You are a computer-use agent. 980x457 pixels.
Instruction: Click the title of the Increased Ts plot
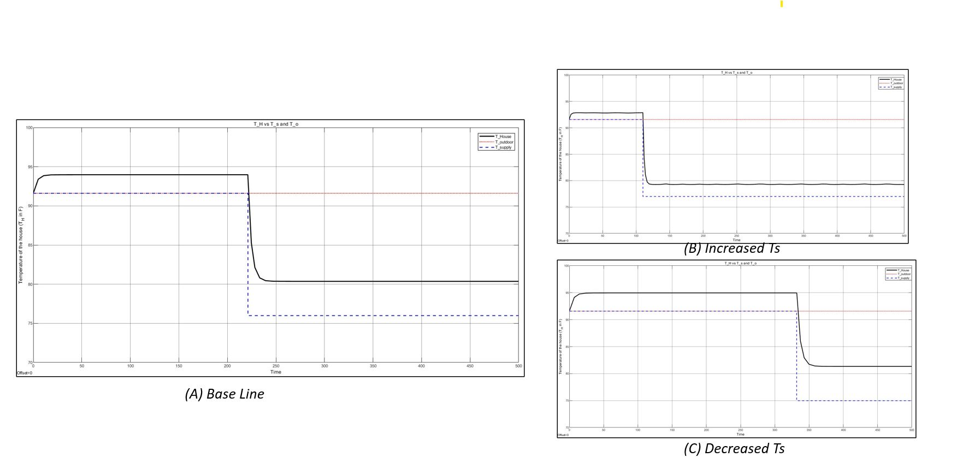tap(736, 73)
